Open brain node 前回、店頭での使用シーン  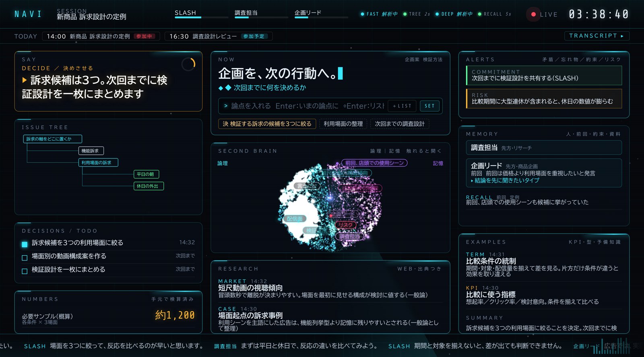375,163
